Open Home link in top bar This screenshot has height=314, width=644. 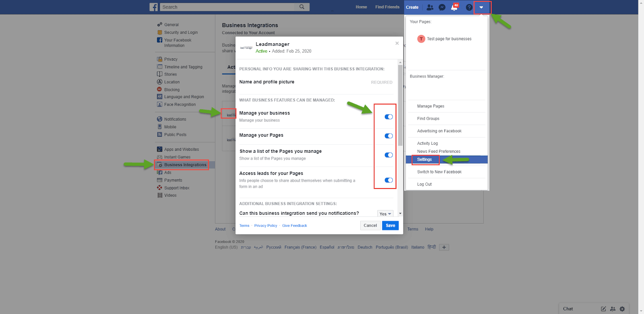click(x=361, y=7)
